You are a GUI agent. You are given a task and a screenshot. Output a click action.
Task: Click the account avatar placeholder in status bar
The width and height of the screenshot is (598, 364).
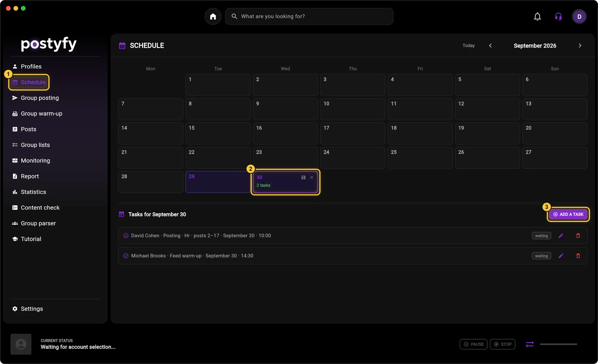(21, 344)
